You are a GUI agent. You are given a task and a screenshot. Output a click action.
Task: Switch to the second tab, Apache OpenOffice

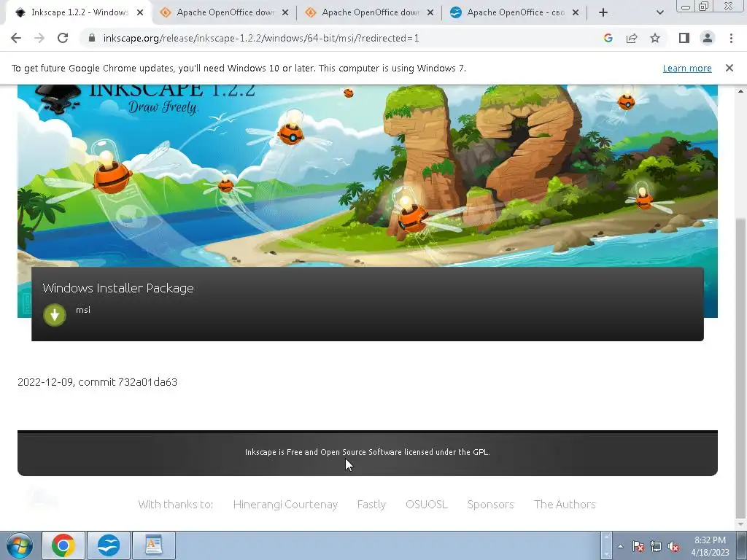coord(224,12)
